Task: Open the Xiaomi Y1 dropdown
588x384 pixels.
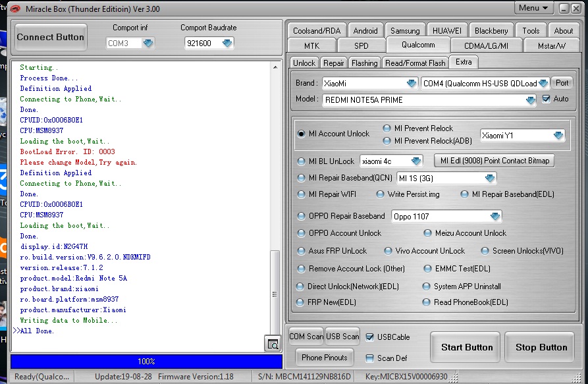Action: click(558, 136)
